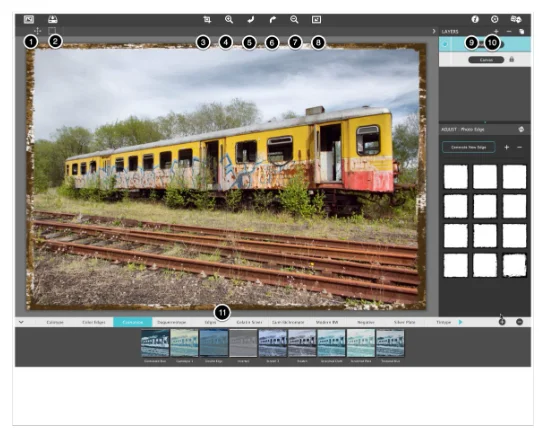
Task: Open the Tintype category
Action: coord(443,322)
